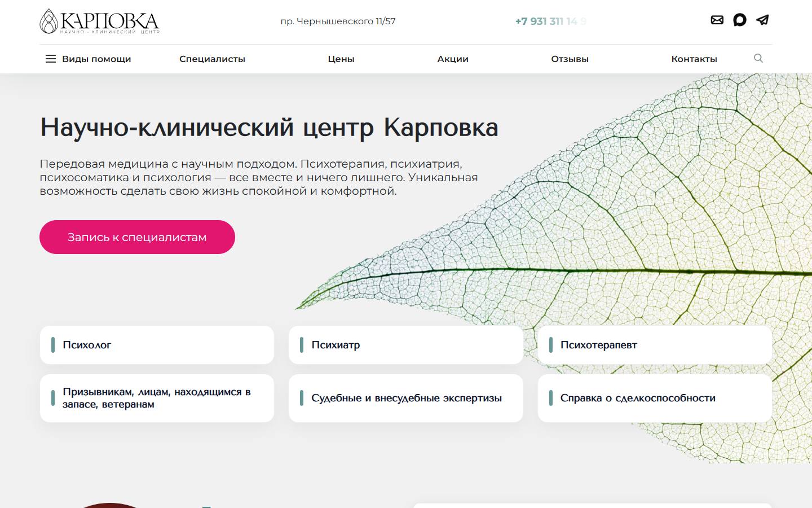Open the email envelope icon
The image size is (812, 508).
(x=717, y=20)
